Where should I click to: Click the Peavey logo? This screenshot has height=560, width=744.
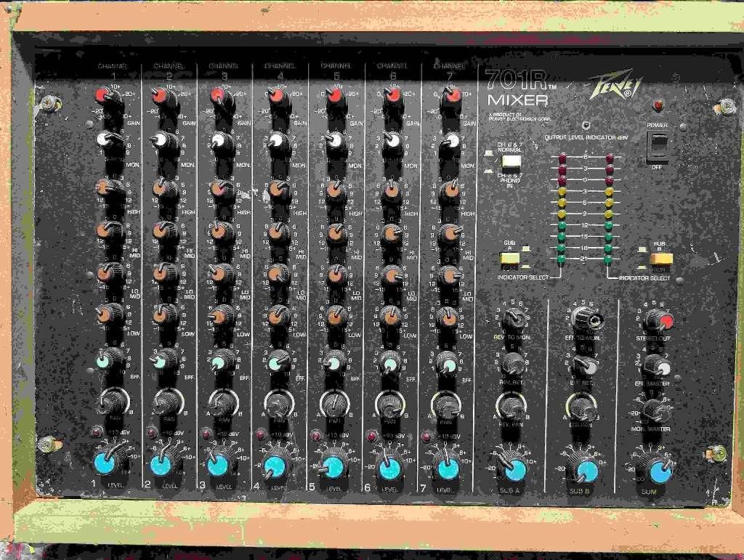click(616, 86)
